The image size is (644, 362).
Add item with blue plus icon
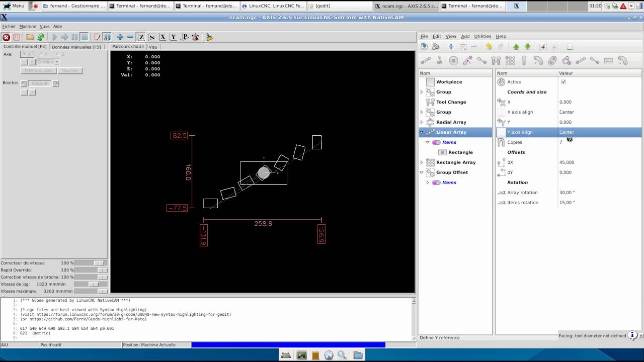451,47
